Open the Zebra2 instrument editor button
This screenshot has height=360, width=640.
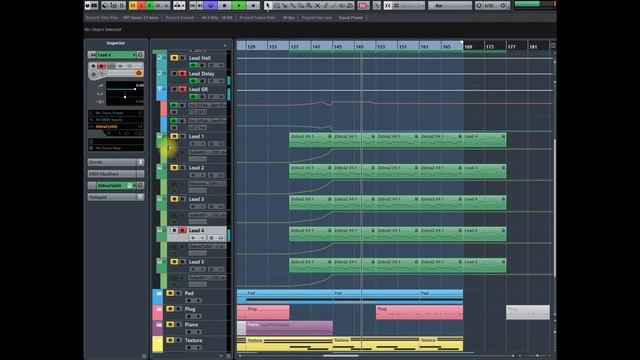140,186
